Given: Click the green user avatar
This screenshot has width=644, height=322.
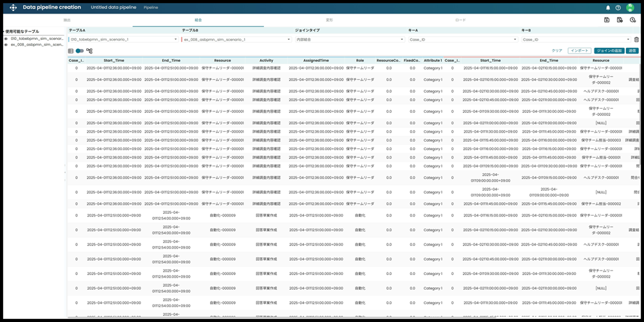Looking at the screenshot, I should point(630,8).
